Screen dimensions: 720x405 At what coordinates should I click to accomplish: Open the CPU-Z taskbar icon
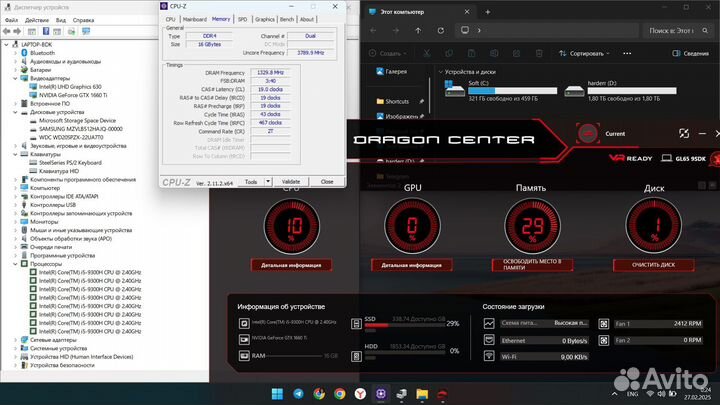381,394
